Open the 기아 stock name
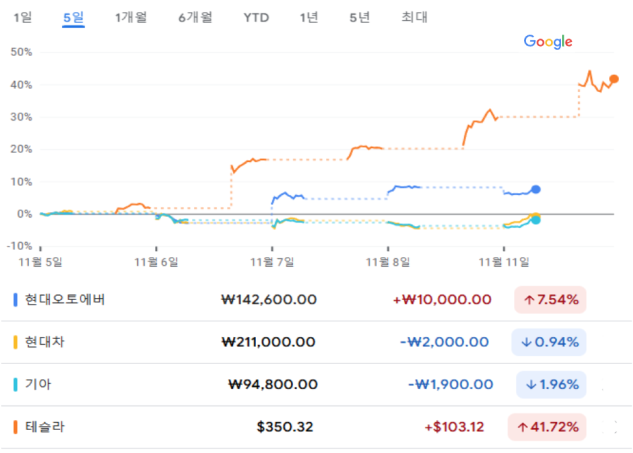 pyautogui.click(x=38, y=384)
